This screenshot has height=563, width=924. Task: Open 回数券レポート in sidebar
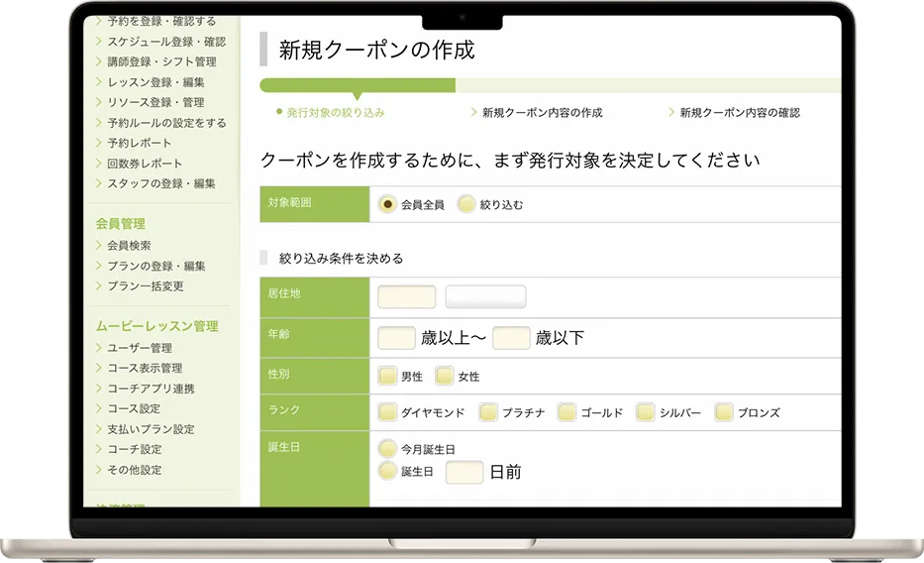coord(145,164)
